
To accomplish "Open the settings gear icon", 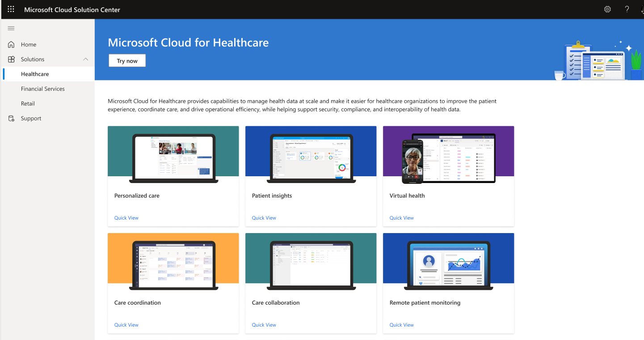I will 607,9.
